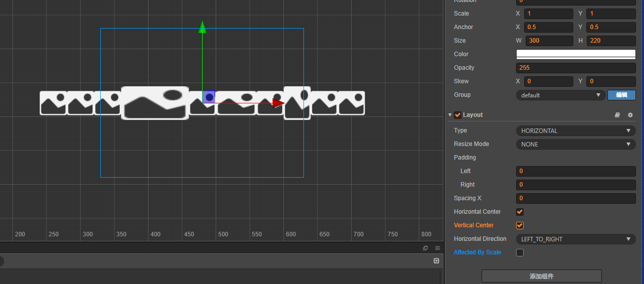Open the Resize Mode dropdown showing NONE
The height and width of the screenshot is (284, 644).
click(576, 144)
